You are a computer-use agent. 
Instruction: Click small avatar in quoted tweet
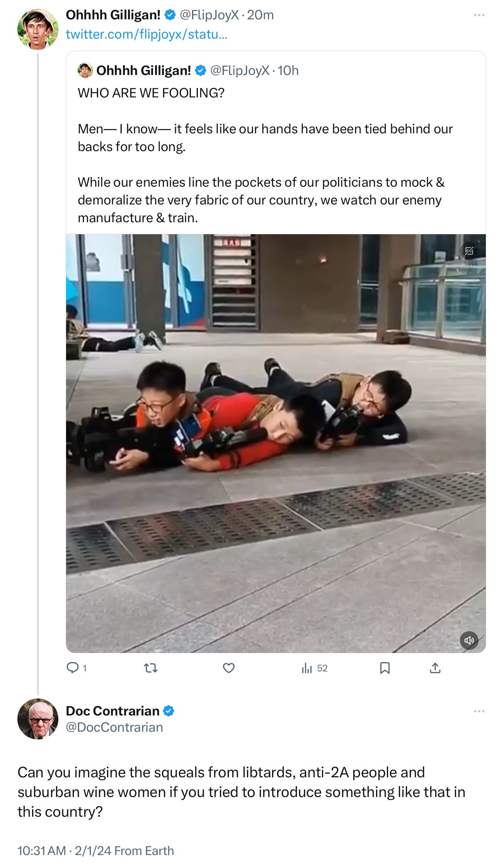pos(85,70)
